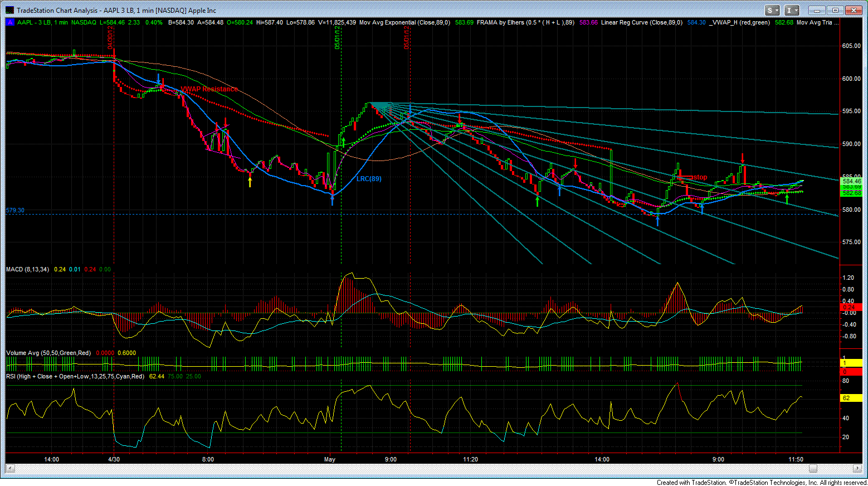868x486 pixels.
Task: Click the 'LRC(89)' chart annotation
Action: (369, 179)
